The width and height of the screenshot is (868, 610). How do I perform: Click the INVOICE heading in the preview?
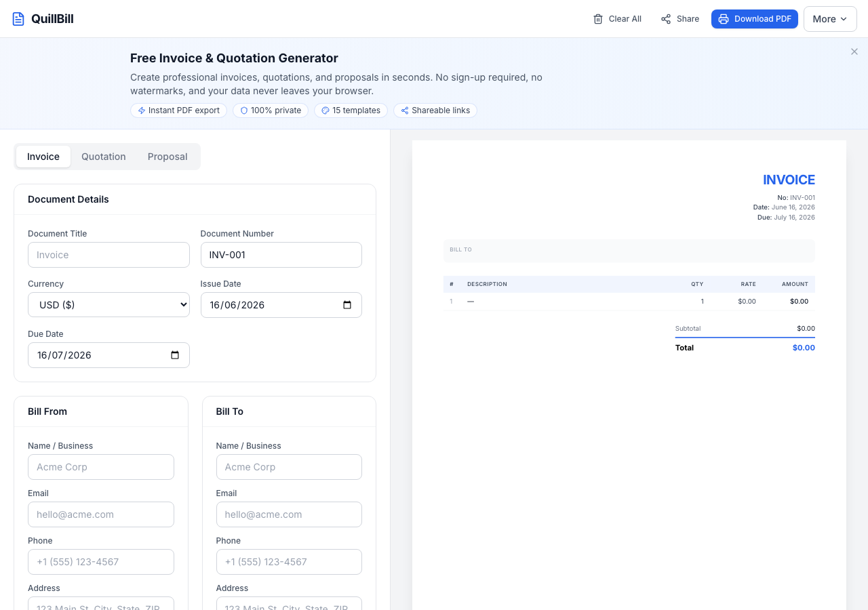[789, 180]
